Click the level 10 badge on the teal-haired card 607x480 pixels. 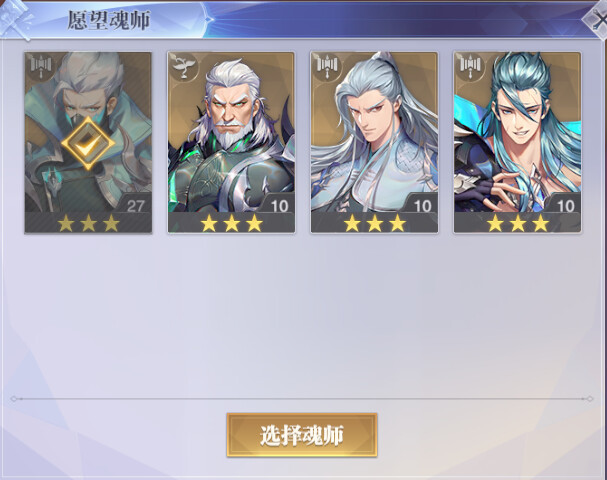coord(565,206)
